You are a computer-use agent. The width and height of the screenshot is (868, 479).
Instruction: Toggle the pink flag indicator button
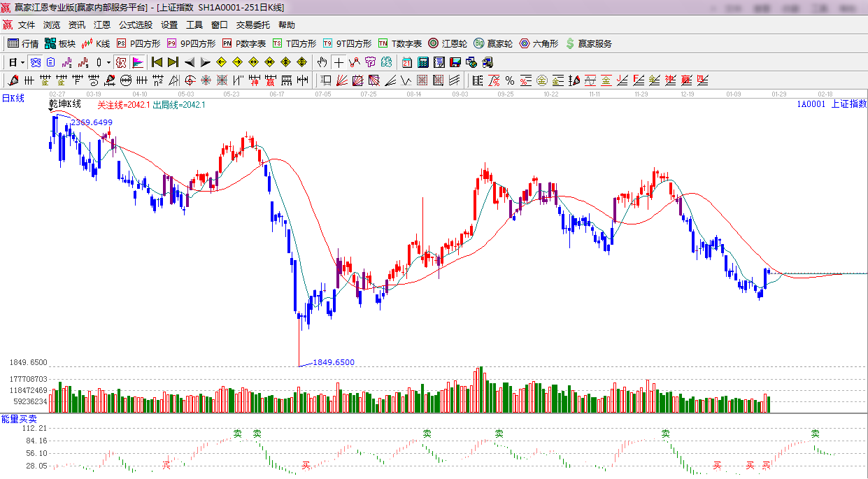click(x=137, y=62)
